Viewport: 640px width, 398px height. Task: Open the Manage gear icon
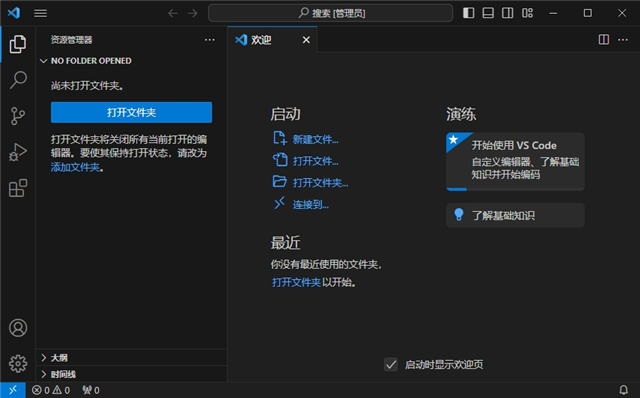coord(18,363)
